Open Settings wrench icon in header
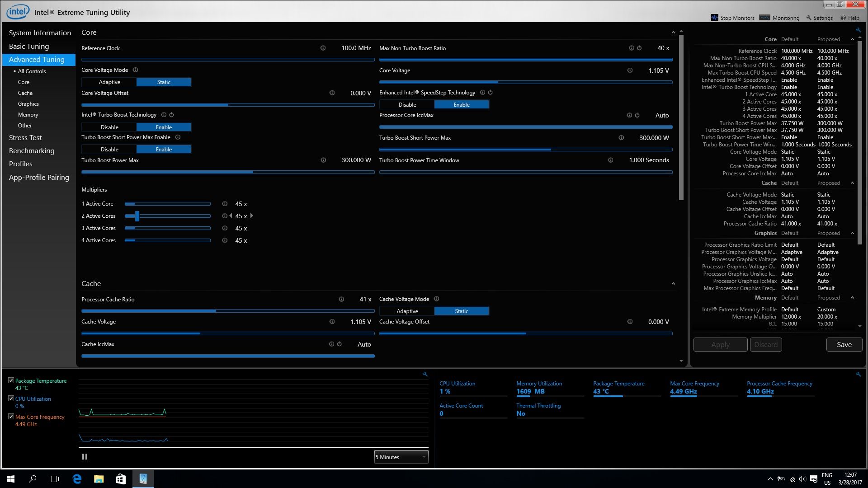Viewport: 868px width, 488px height. pos(809,18)
